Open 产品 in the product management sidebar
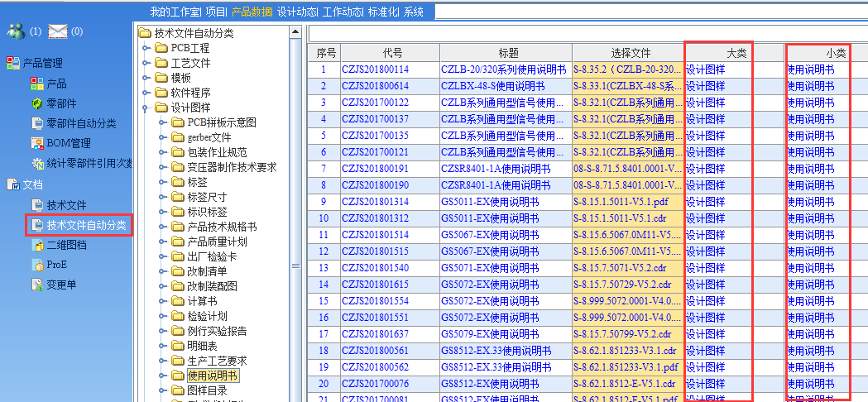The width and height of the screenshot is (868, 402). point(56,84)
